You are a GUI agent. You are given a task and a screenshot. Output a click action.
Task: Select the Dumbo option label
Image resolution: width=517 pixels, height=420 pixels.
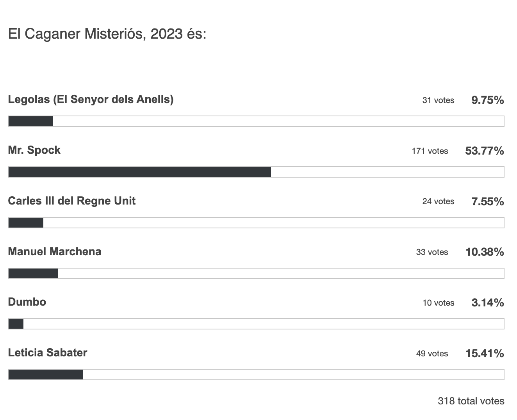click(27, 302)
